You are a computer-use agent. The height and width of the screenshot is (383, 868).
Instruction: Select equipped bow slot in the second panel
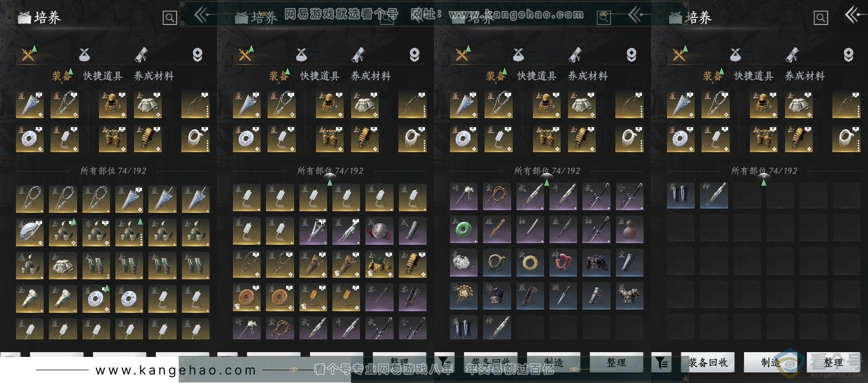(x=412, y=105)
